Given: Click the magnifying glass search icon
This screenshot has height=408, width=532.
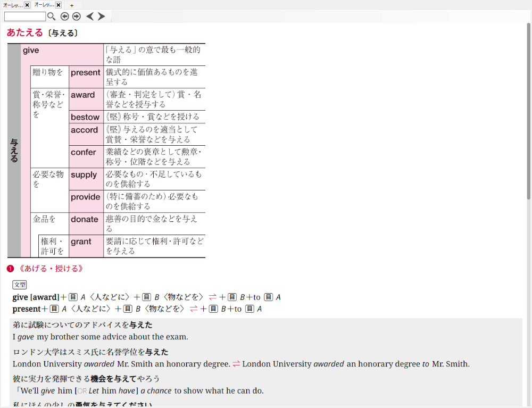Looking at the screenshot, I should pos(52,16).
